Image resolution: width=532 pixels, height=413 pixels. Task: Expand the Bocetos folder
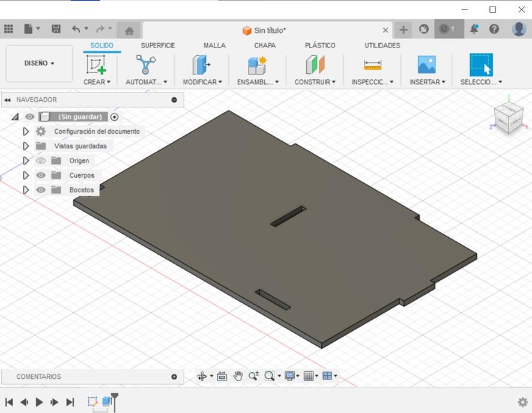(25, 190)
